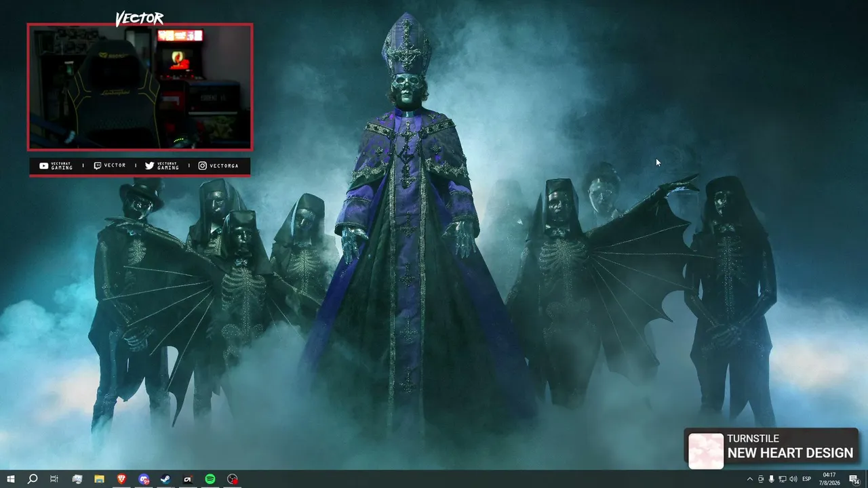
Task: Click the Twitch VECTOR label
Action: 110,165
